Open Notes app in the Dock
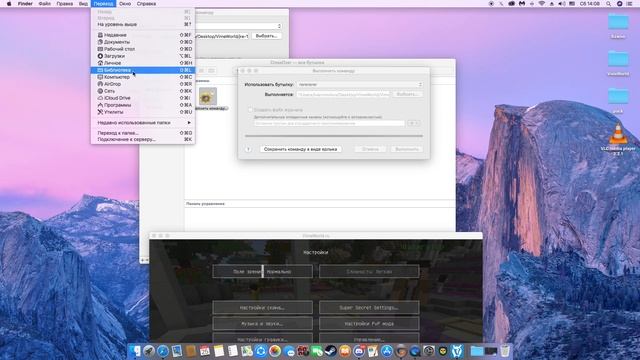The width and height of the screenshot is (640, 360). (x=219, y=351)
